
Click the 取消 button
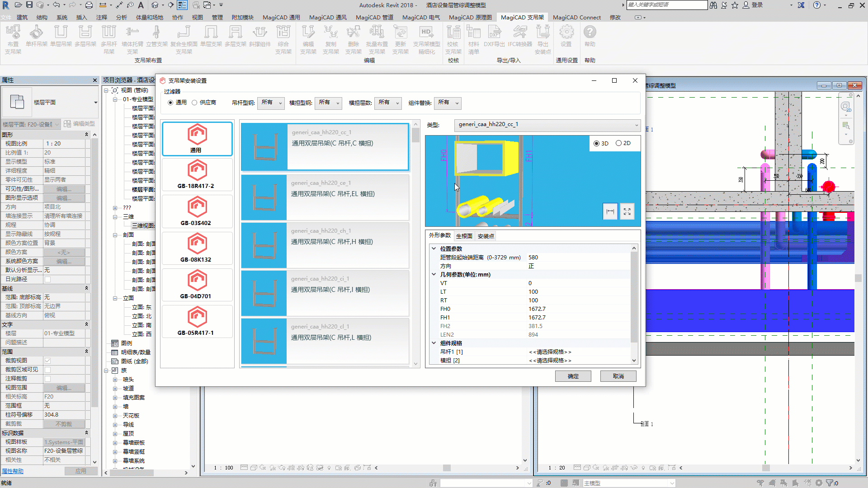tap(618, 376)
